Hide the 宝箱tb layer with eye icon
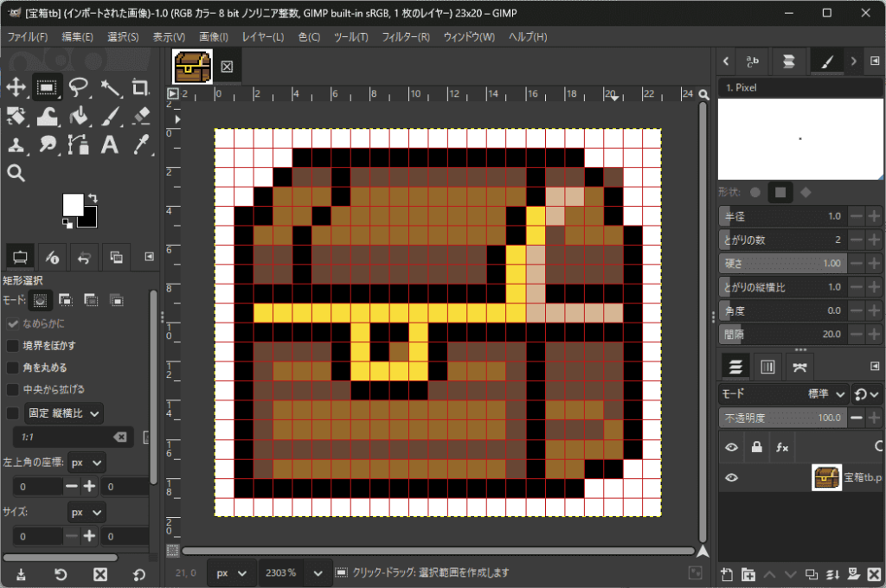 click(732, 477)
